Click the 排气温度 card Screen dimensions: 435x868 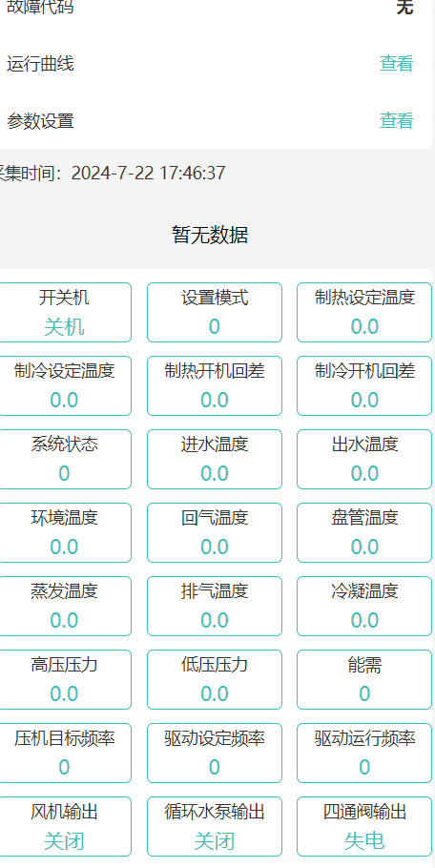[215, 606]
